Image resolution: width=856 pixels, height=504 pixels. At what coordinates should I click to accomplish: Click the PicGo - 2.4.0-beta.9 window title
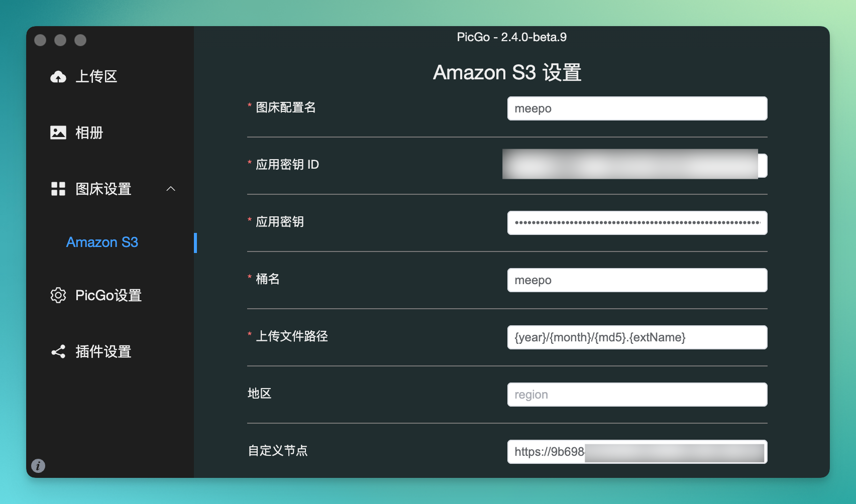(x=512, y=37)
